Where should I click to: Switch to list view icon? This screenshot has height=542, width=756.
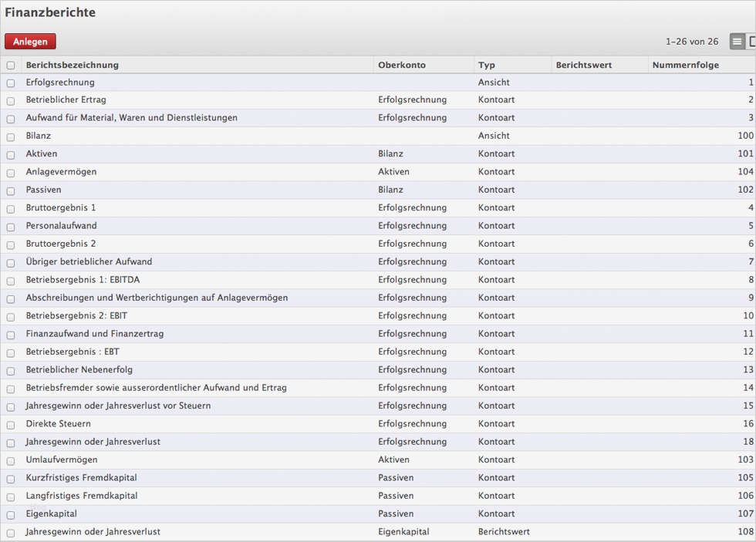click(x=737, y=42)
